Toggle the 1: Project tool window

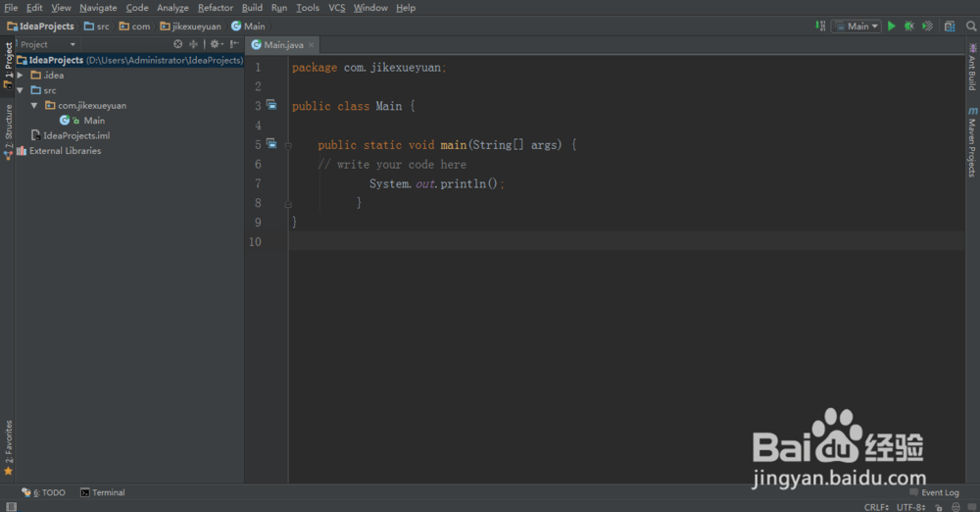(8, 65)
